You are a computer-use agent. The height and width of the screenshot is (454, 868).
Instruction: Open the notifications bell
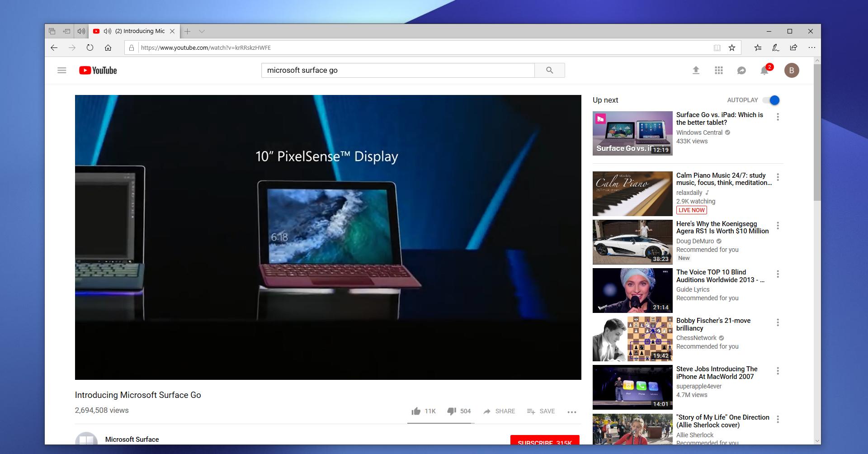pyautogui.click(x=764, y=70)
